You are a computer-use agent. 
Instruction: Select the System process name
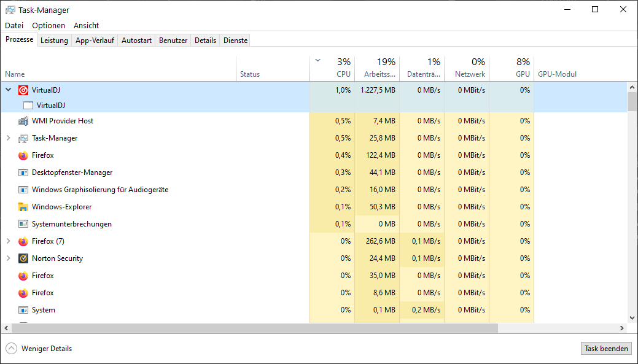click(44, 310)
